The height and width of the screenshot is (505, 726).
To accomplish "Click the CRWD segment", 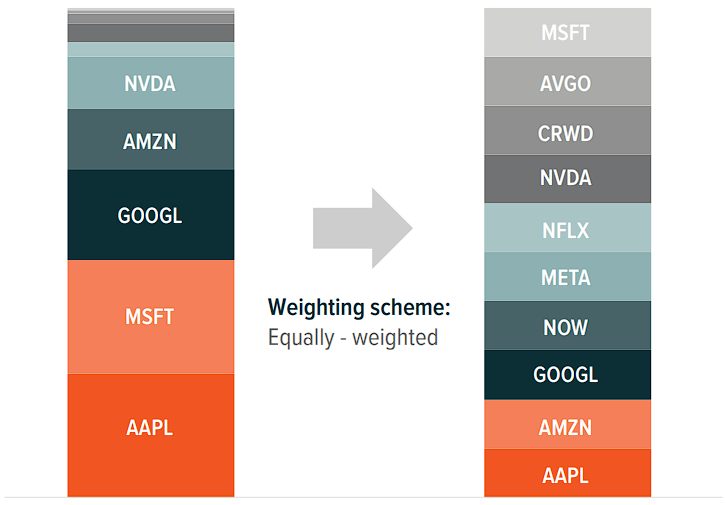I will pyautogui.click(x=567, y=131).
